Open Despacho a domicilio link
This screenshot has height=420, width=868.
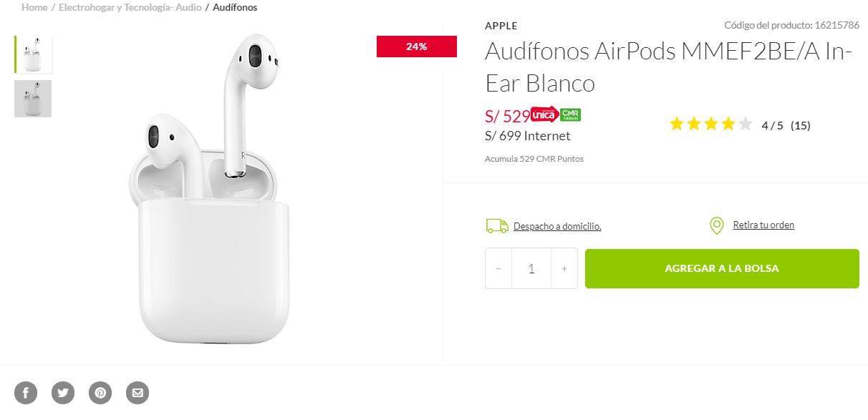point(557,226)
